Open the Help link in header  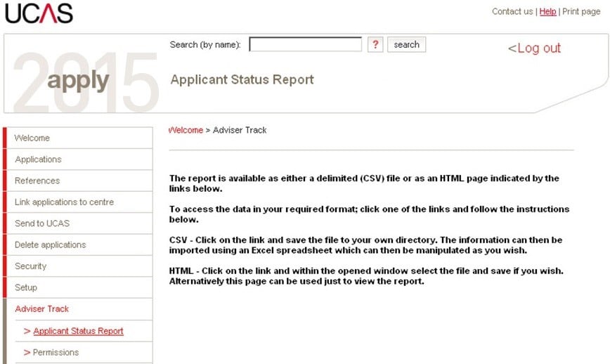pos(547,12)
